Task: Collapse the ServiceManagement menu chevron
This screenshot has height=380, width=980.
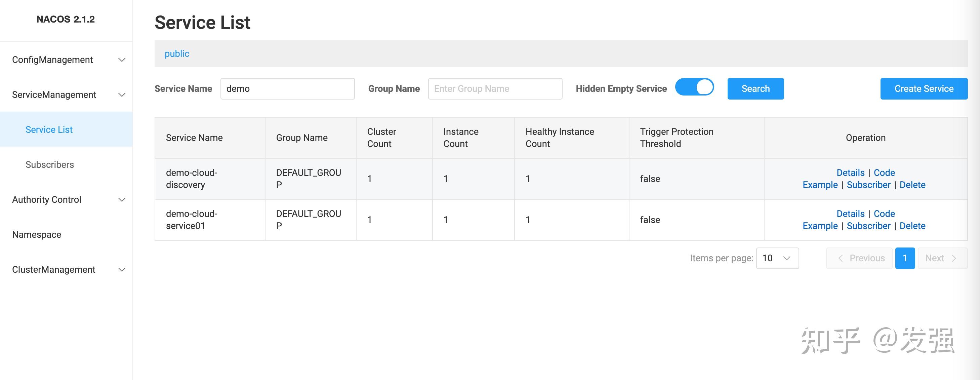Action: (x=122, y=95)
